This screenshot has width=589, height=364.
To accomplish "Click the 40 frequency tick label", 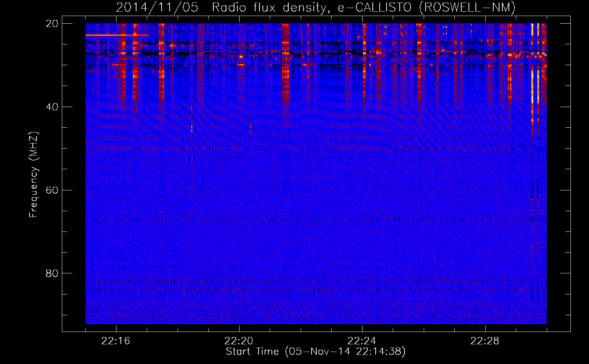I will pyautogui.click(x=52, y=107).
